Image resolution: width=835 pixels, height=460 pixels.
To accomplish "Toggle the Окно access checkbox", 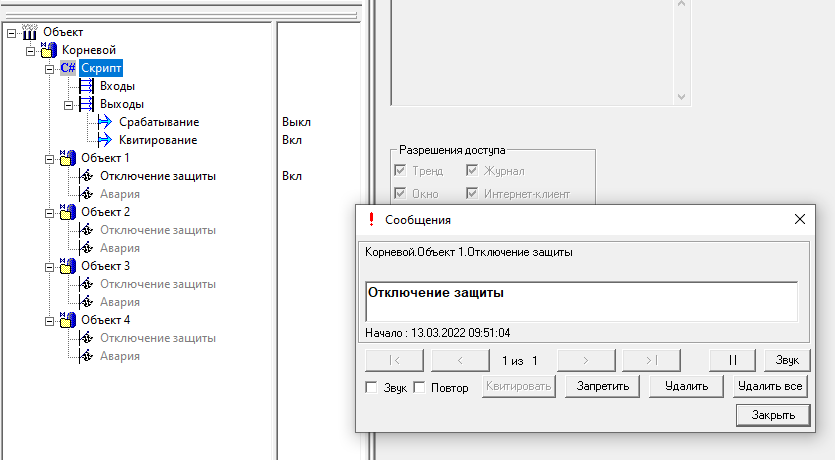I will click(x=400, y=193).
